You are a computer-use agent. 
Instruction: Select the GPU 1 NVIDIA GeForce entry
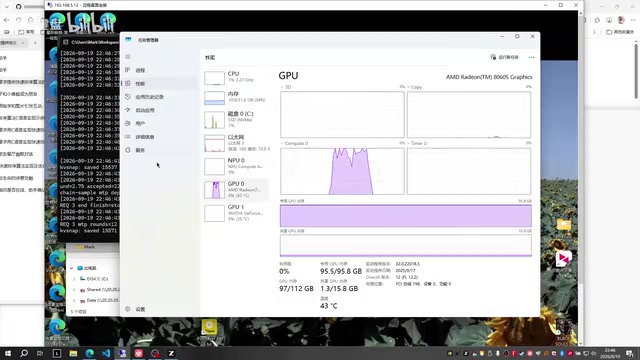(x=236, y=213)
